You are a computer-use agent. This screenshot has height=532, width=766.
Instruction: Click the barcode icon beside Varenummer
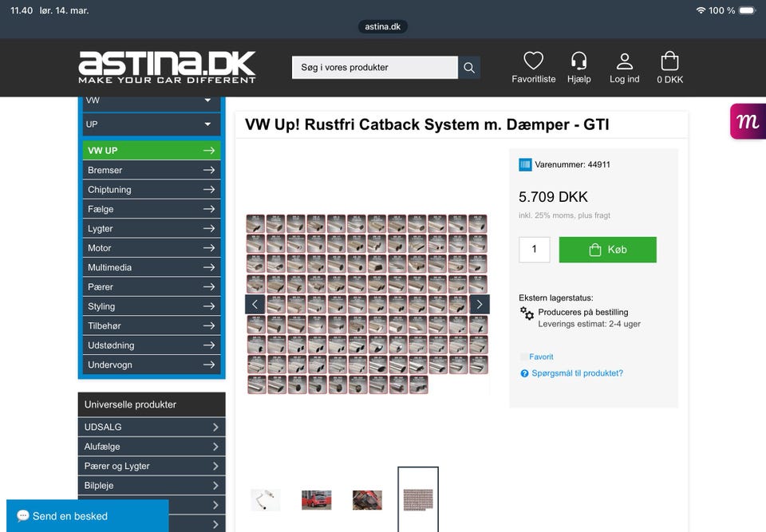(x=525, y=164)
